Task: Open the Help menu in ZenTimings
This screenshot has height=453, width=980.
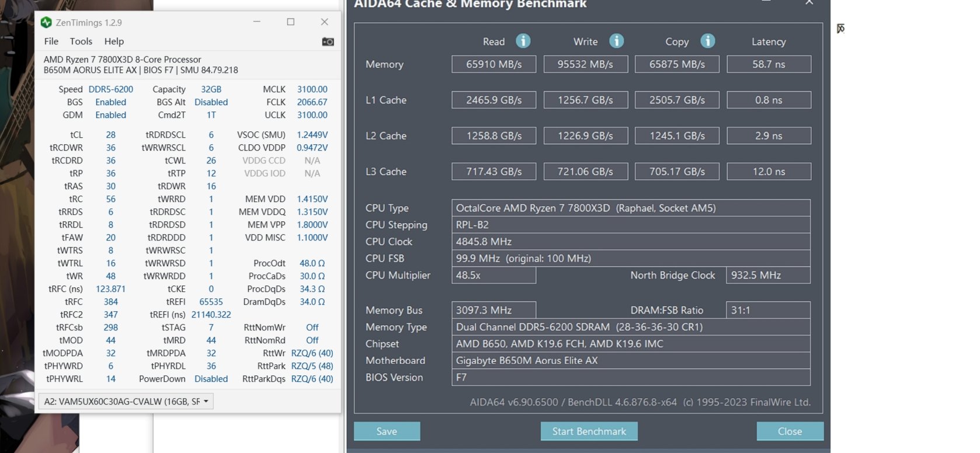Action: pos(114,41)
